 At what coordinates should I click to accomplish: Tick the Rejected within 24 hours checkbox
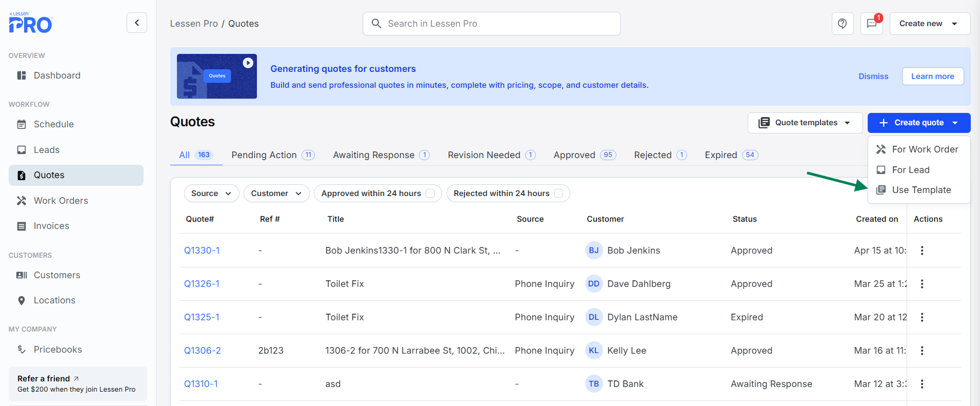pos(559,194)
